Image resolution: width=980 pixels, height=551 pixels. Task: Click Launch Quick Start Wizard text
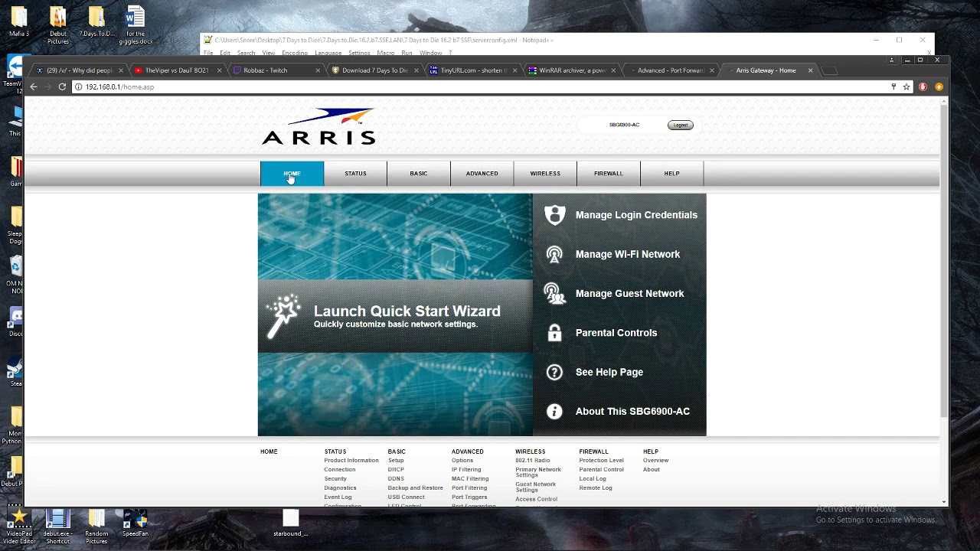click(407, 311)
